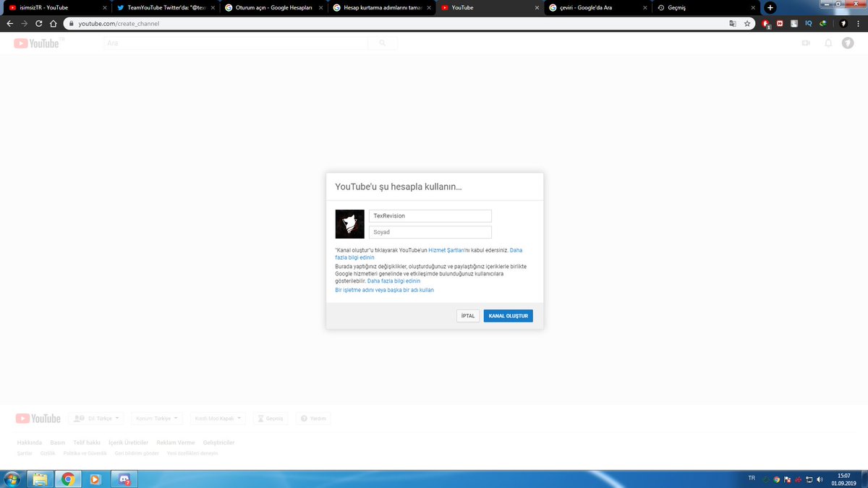Open File Explorer from taskbar
This screenshot has width=868, height=488.
[x=40, y=479]
